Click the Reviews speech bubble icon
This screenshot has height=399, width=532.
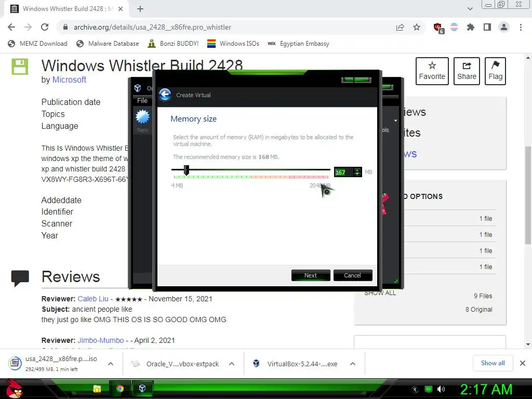(x=20, y=278)
